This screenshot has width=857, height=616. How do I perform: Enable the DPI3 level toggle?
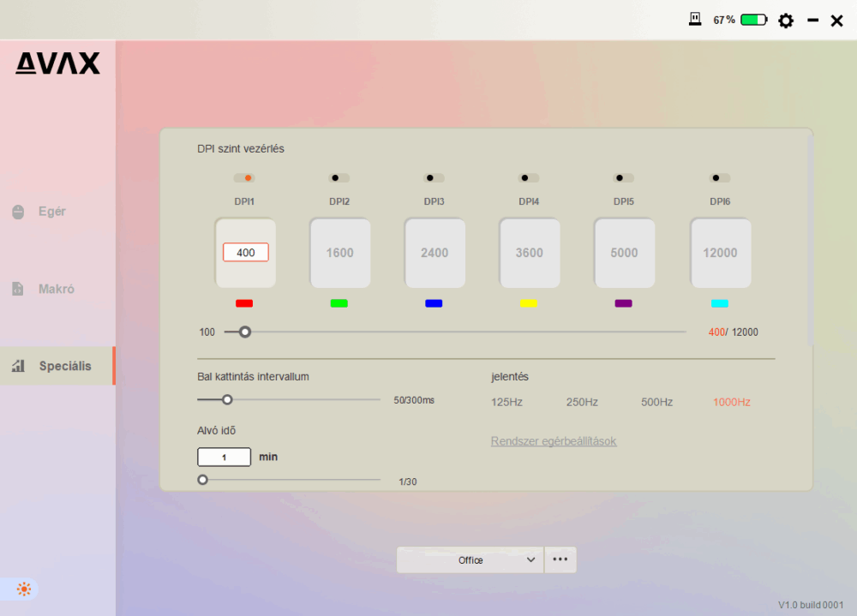(434, 178)
